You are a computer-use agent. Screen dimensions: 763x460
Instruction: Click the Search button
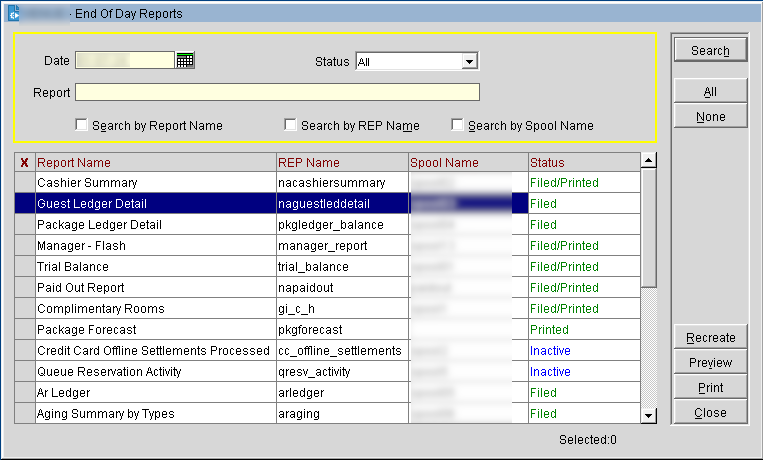point(710,50)
